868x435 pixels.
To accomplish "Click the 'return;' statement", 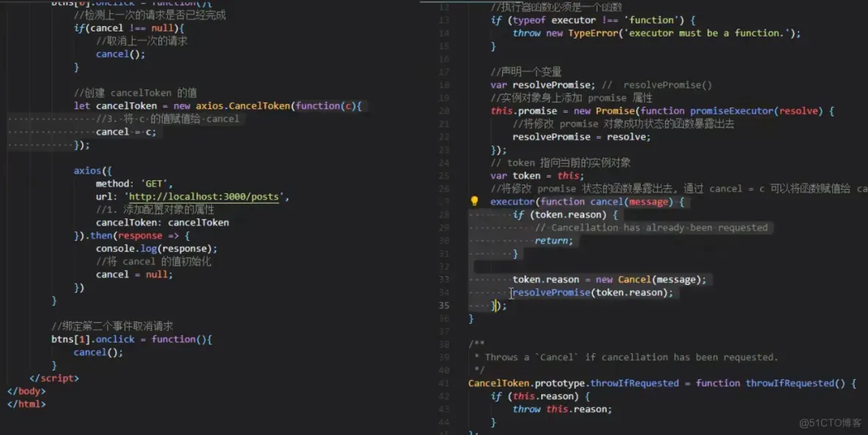I will tap(553, 241).
